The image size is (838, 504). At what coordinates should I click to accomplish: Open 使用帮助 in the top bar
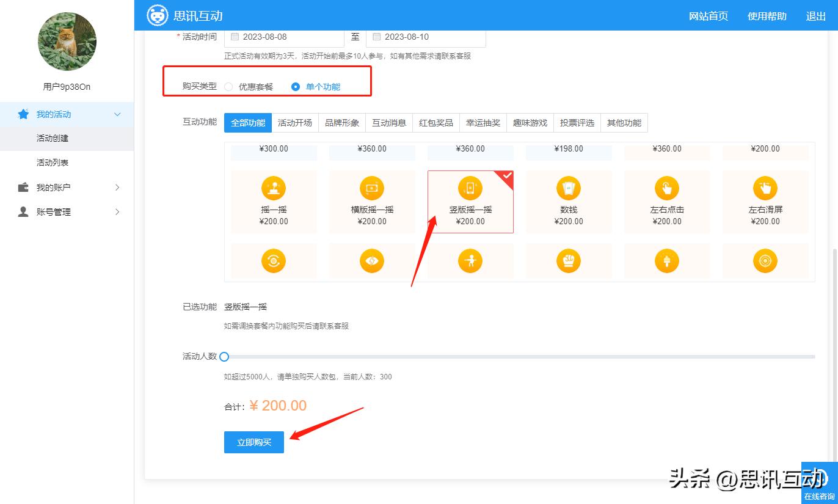(767, 16)
